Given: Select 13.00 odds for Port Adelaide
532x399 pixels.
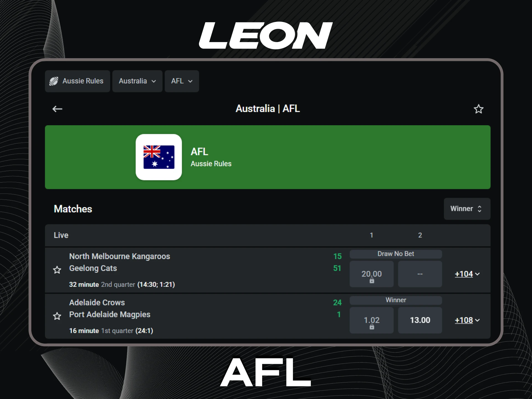Looking at the screenshot, I should click(420, 320).
